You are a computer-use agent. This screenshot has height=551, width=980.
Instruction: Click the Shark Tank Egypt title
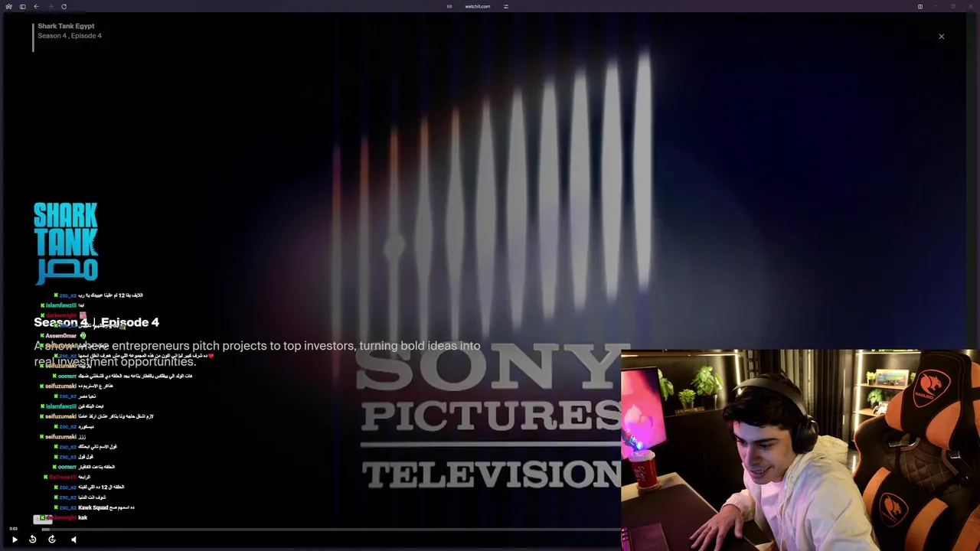tap(66, 26)
